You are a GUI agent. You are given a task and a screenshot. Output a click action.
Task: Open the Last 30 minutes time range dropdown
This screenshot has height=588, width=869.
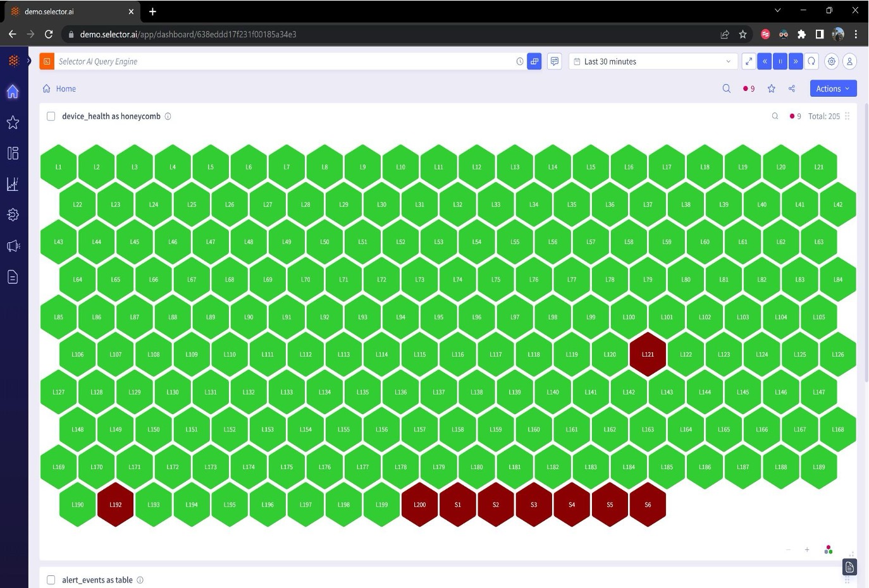pos(651,61)
